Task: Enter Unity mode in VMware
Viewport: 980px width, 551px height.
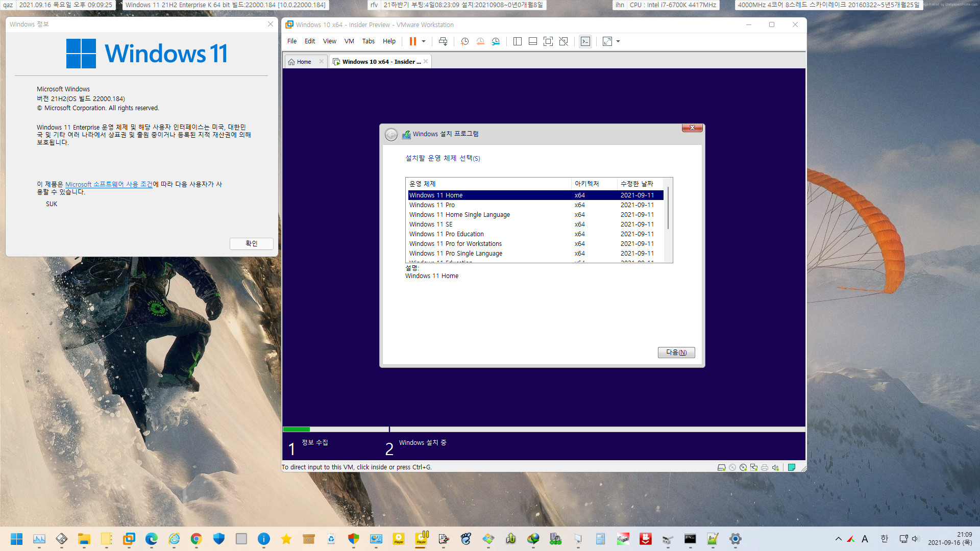Action: coord(563,41)
